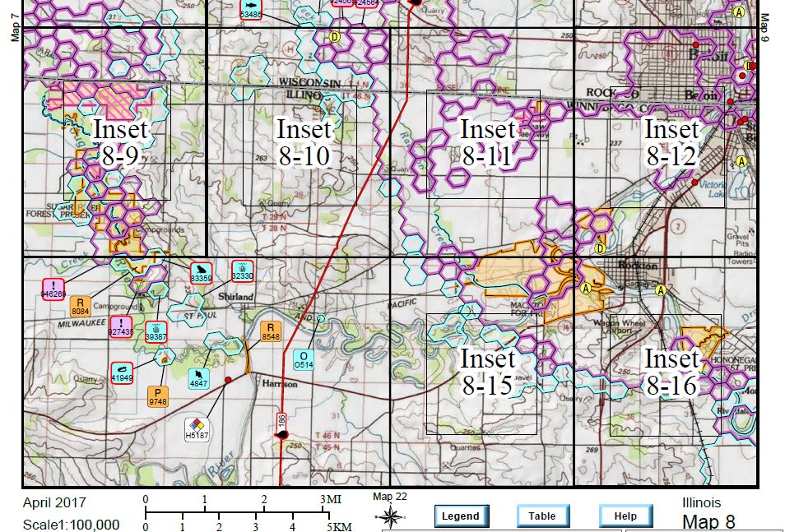This screenshot has height=532, width=785.
Task: Click red dot linked to H5187
Action: coord(228,380)
